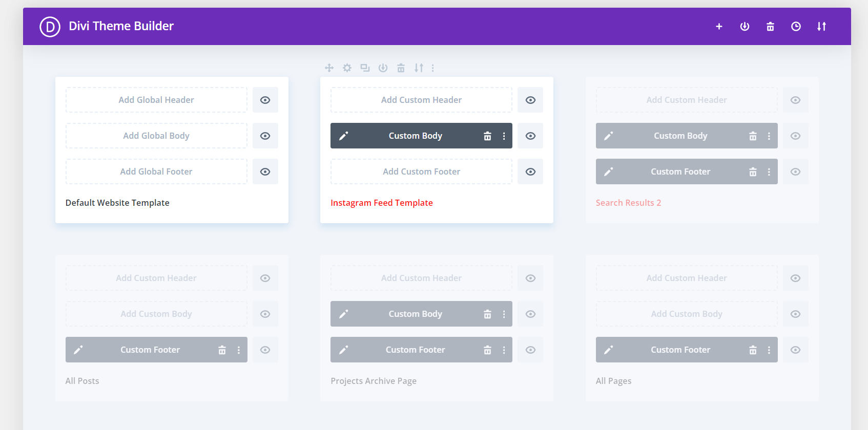Click Add Global Footer
The width and height of the screenshot is (868, 430).
pos(156,171)
